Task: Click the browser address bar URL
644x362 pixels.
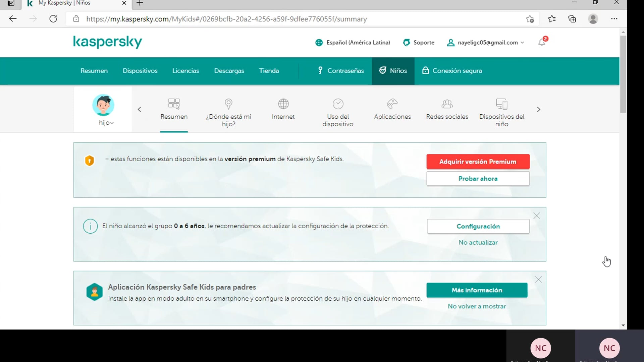Action: [226, 19]
